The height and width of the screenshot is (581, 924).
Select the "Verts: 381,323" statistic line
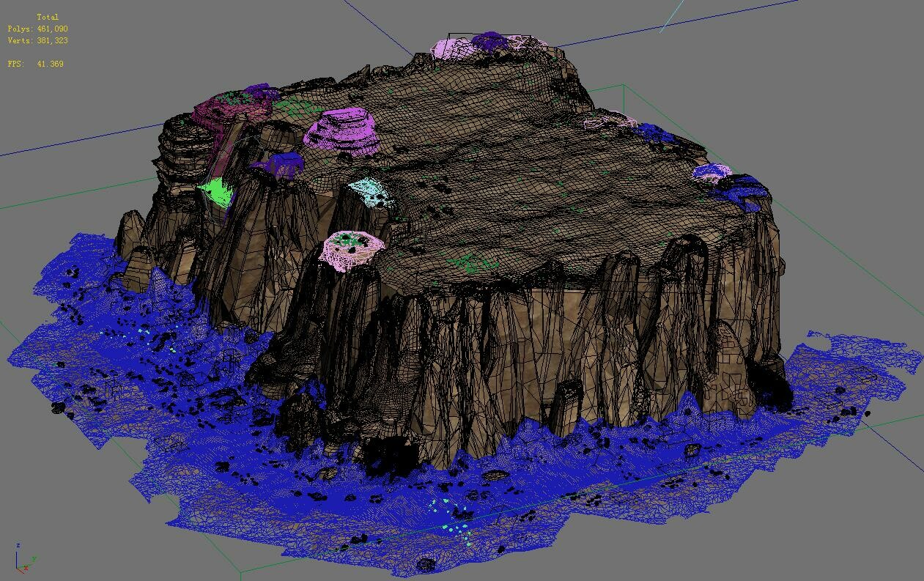coord(38,40)
